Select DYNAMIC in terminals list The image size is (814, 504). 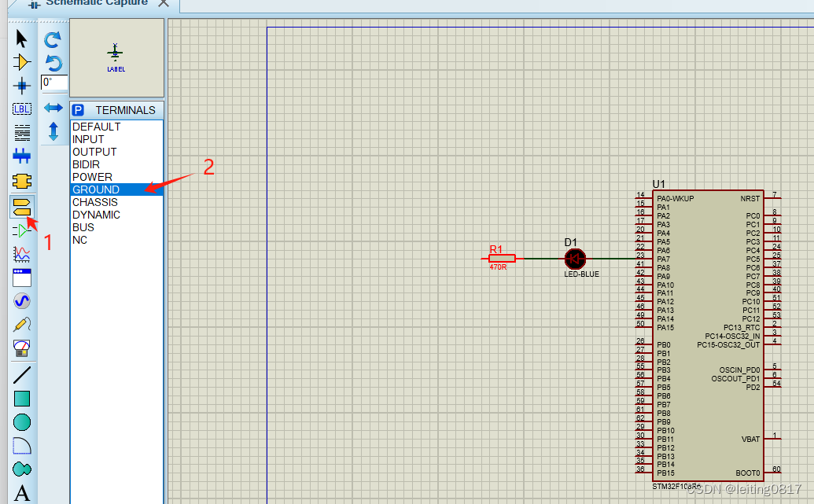tap(117, 215)
